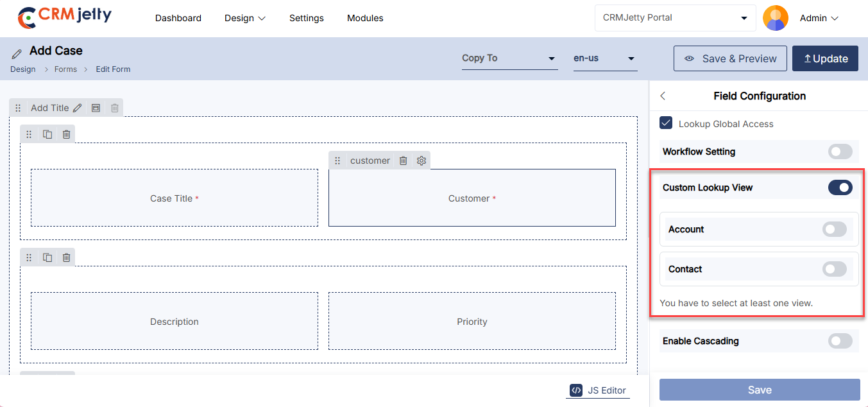Open the customer field settings gear
Image resolution: width=868 pixels, height=407 pixels.
pyautogui.click(x=421, y=160)
